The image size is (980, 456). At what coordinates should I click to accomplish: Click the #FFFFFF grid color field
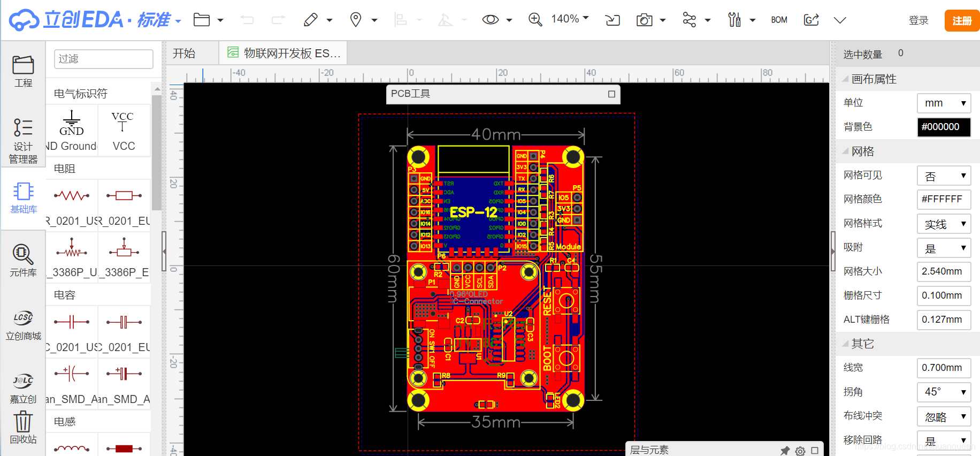click(x=944, y=199)
